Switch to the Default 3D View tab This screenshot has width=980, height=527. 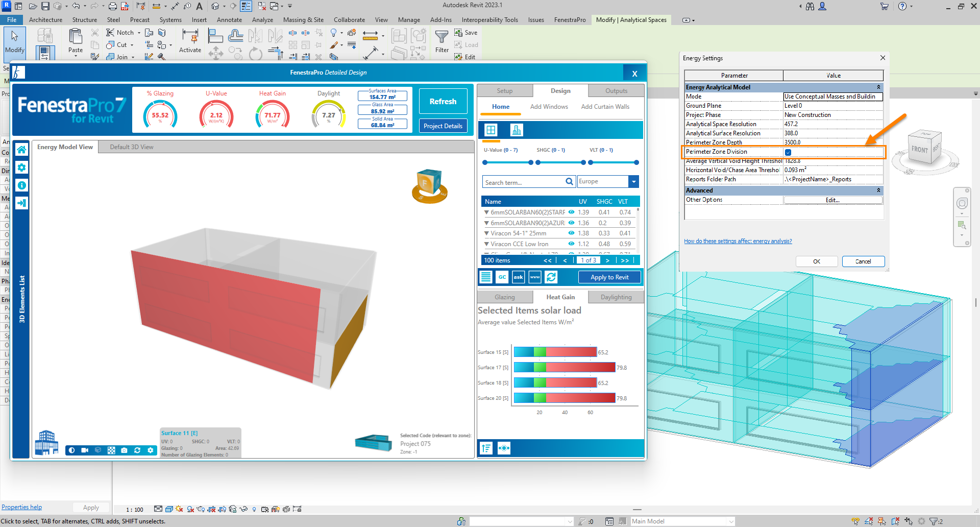[132, 147]
